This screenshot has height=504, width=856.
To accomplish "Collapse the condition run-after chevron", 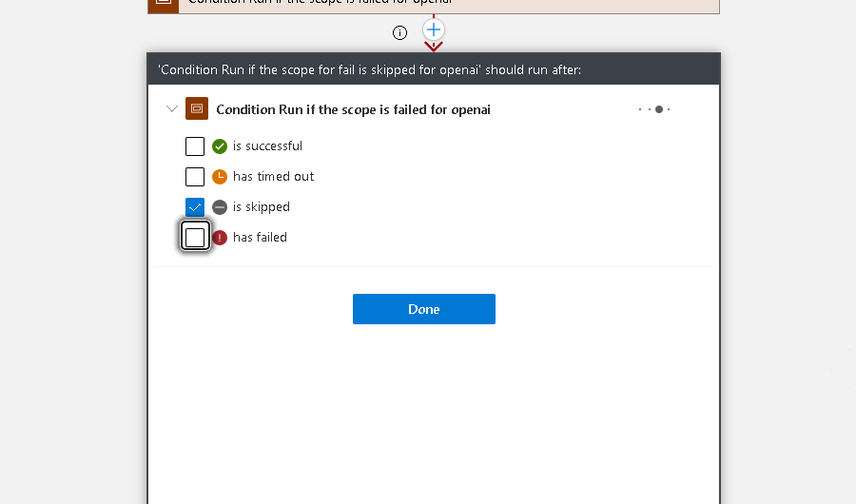I will (172, 108).
